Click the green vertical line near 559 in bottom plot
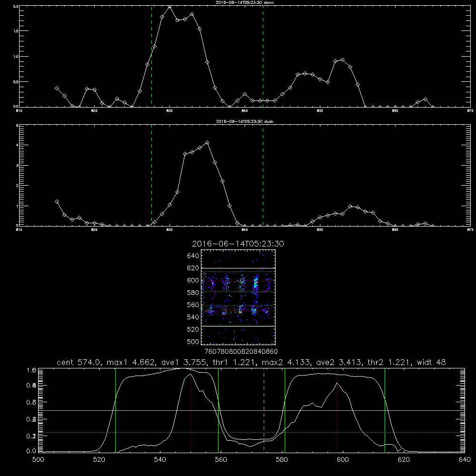The image size is (476, 476). (218, 410)
